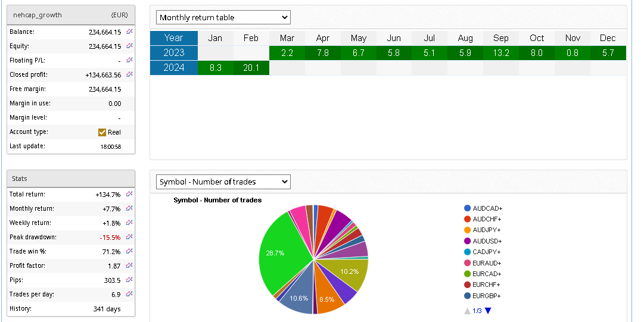Select the 2023 year row header
This screenshot has height=322, width=644.
point(173,53)
